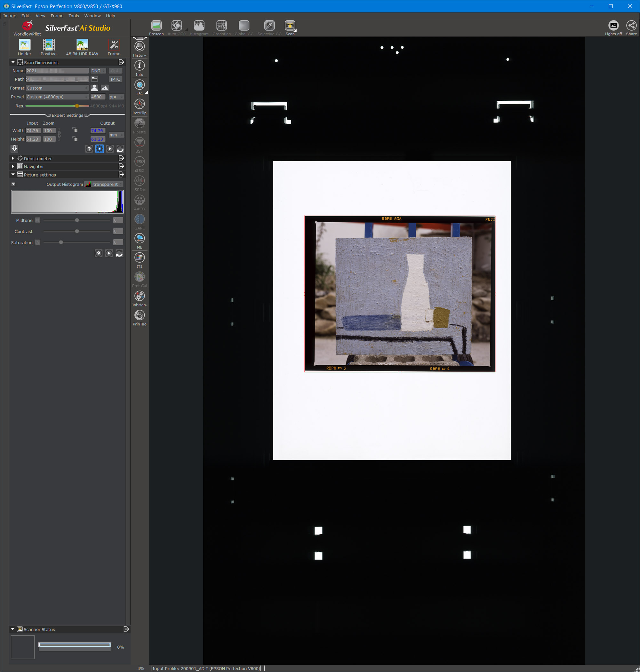640x672 pixels.
Task: Toggle the width/height proportion chain link
Action: point(59,135)
